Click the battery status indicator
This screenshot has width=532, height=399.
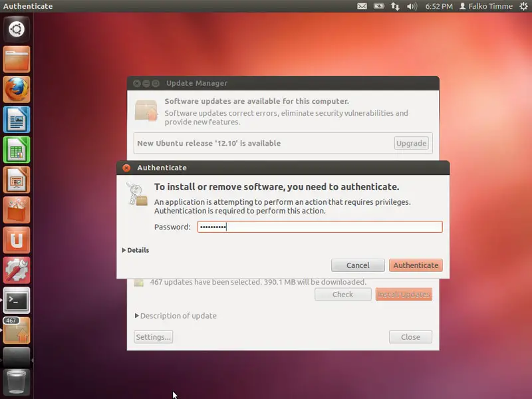pyautogui.click(x=378, y=6)
